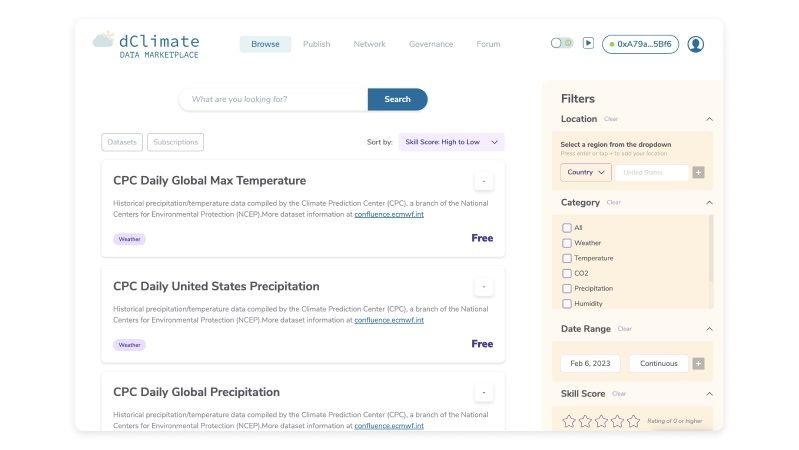Collapse CPC Daily United States Precipitation card
Viewport: 799px width, 450px height.
tap(484, 286)
